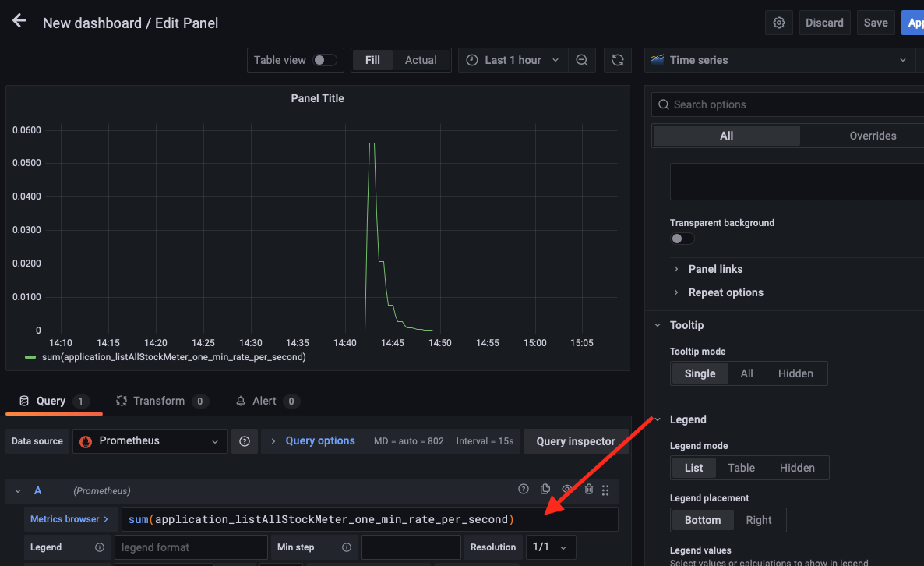Screen dimensions: 924x566
Task: Click the green legend series color marker
Action: coord(30,357)
